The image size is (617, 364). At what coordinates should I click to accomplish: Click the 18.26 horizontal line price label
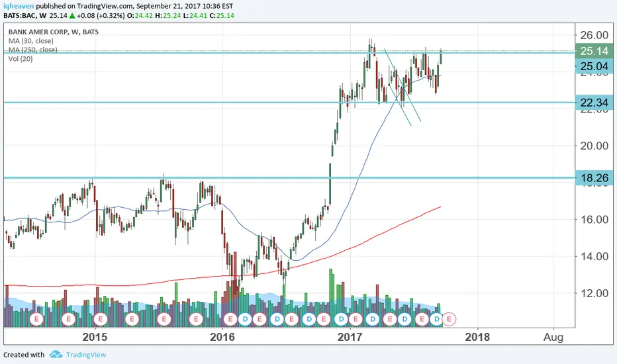tap(594, 178)
